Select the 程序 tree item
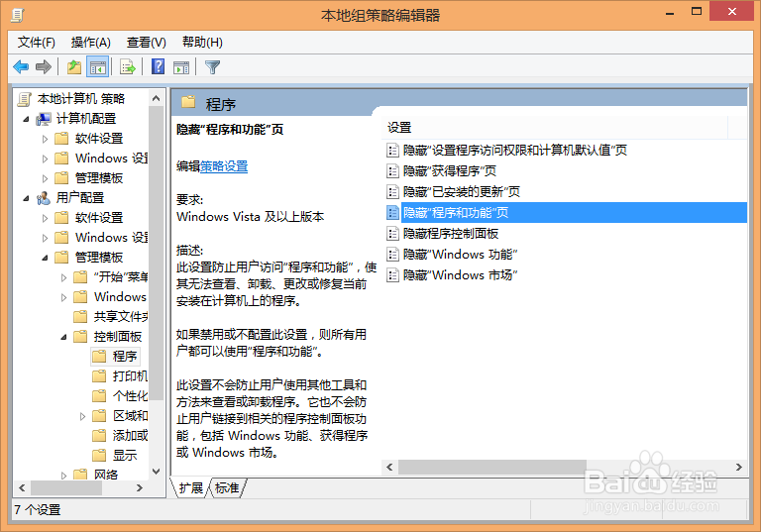761x532 pixels. point(116,357)
